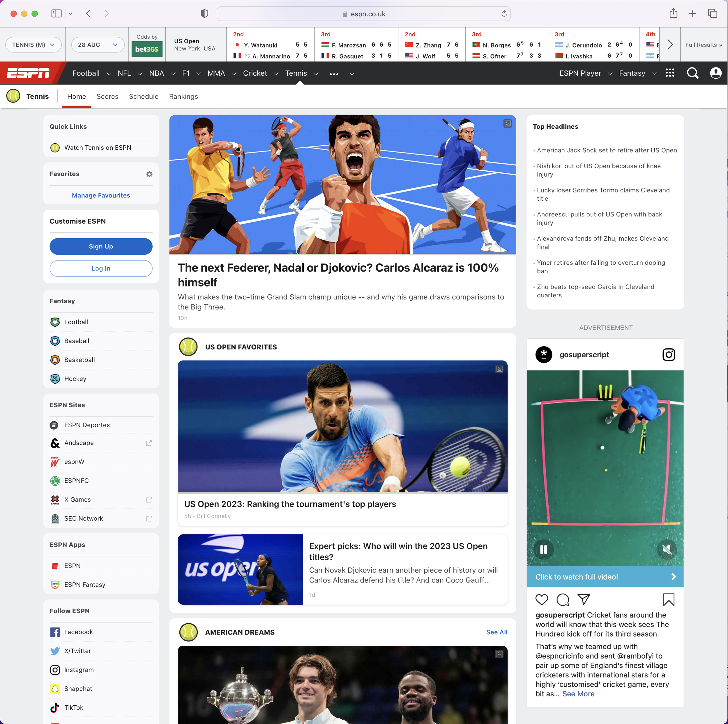728x724 pixels.
Task: Click the privacy shield icon
Action: (x=205, y=14)
